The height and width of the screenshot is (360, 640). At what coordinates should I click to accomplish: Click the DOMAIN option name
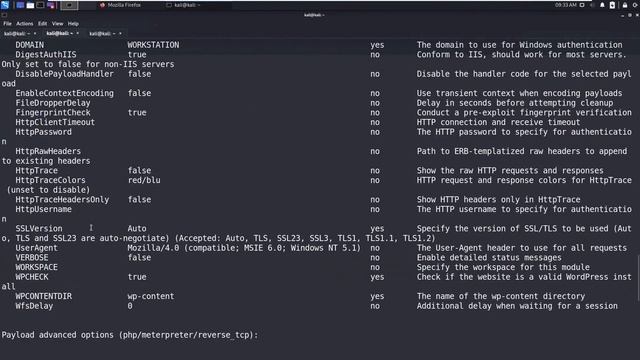(x=30, y=45)
